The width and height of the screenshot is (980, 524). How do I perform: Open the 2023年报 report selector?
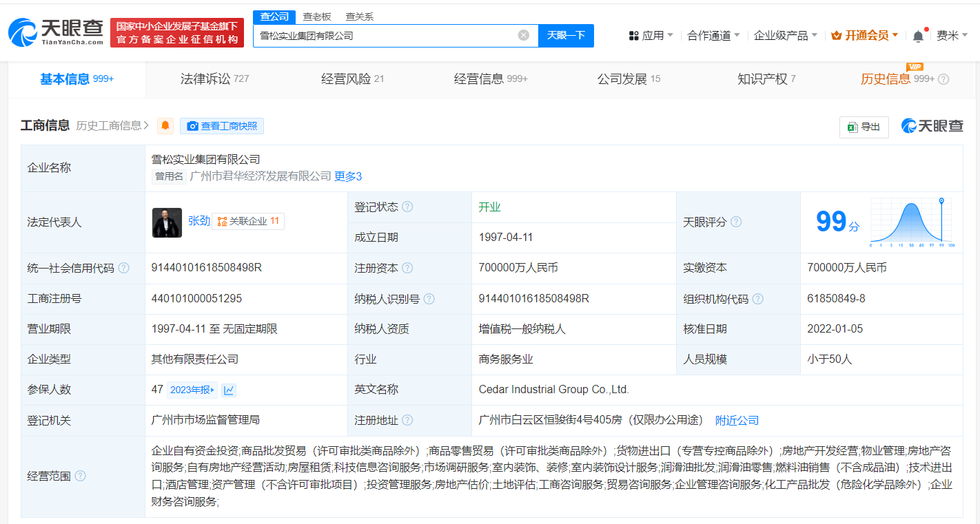pos(192,390)
